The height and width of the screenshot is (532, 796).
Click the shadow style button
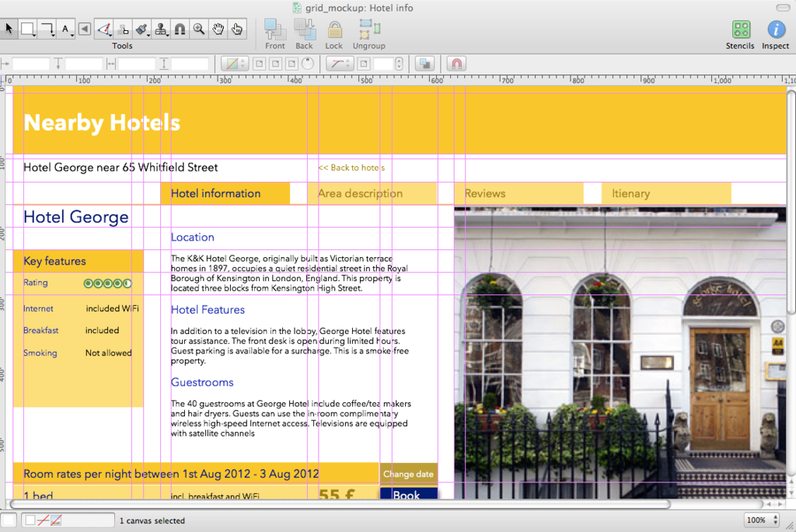coord(424,64)
